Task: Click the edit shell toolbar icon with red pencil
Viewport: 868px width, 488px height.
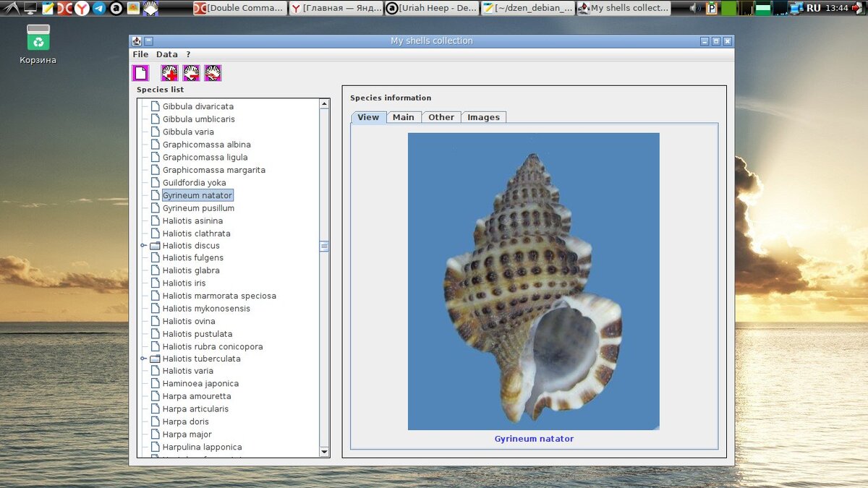Action: [x=213, y=73]
